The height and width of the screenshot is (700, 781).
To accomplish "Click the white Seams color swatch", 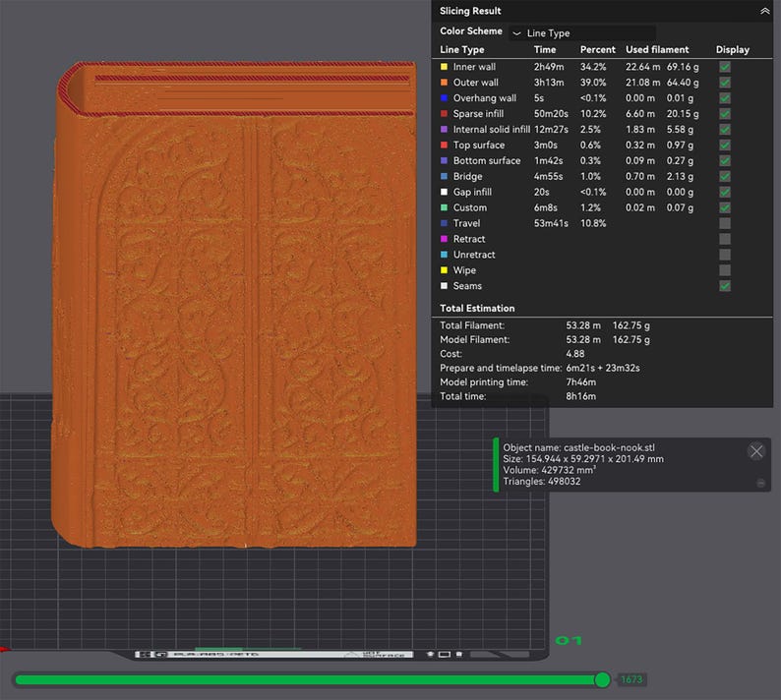I will point(444,286).
